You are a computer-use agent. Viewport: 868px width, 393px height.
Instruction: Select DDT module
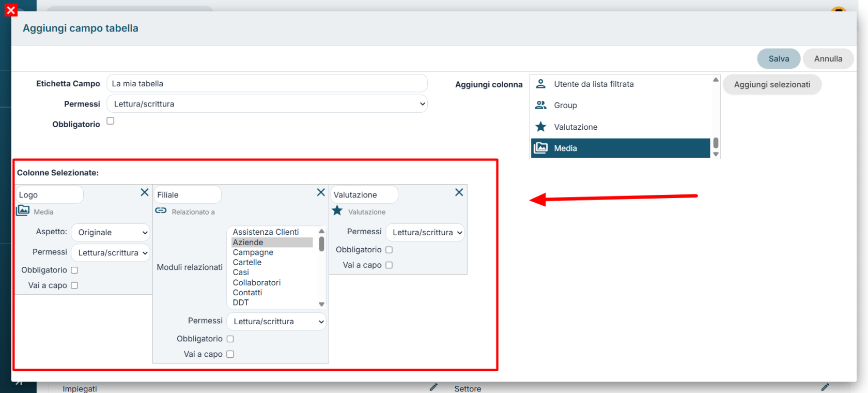click(x=272, y=303)
